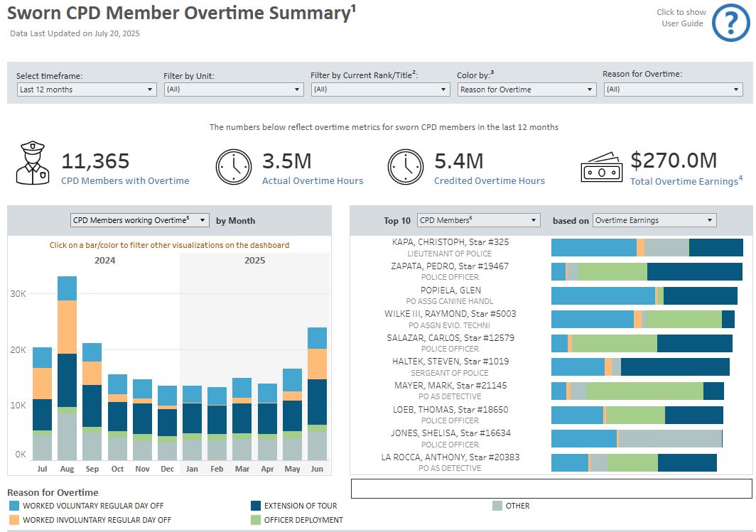Click the bar for WILKE III, RAYMOND

pos(643,319)
